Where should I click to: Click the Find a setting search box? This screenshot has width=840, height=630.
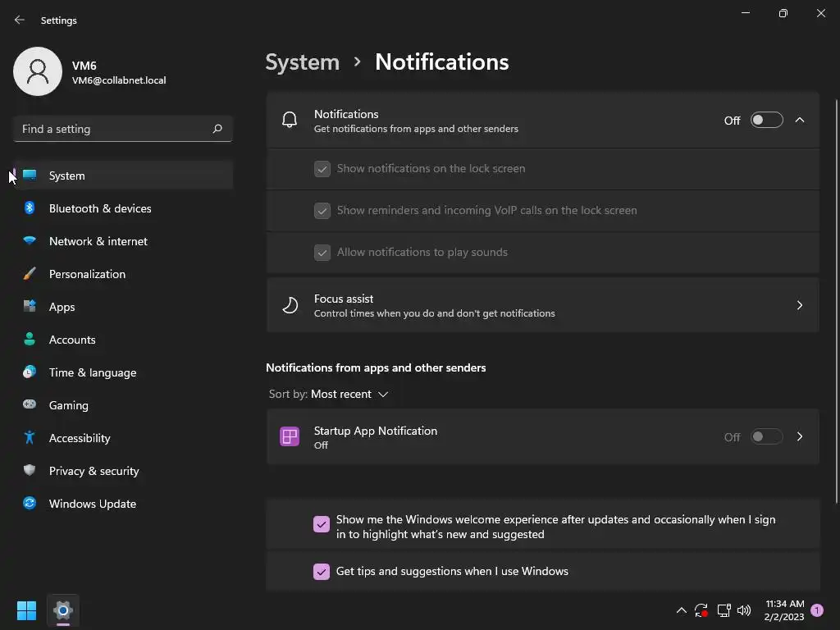pyautogui.click(x=115, y=129)
